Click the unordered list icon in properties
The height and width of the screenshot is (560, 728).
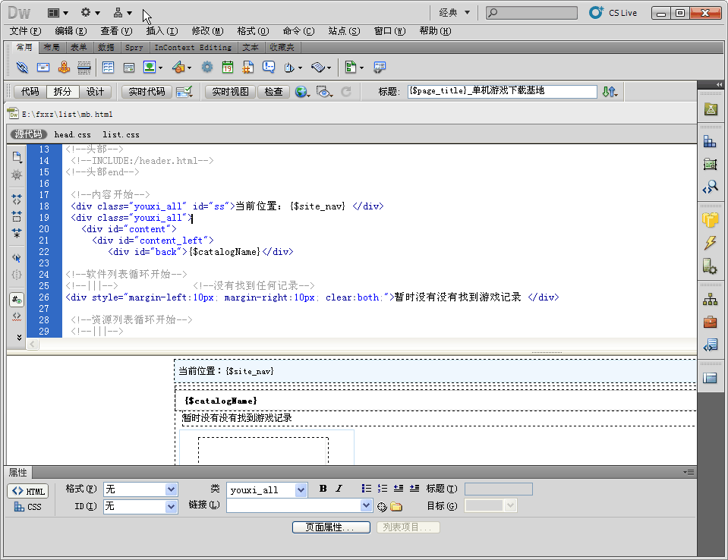click(x=367, y=489)
